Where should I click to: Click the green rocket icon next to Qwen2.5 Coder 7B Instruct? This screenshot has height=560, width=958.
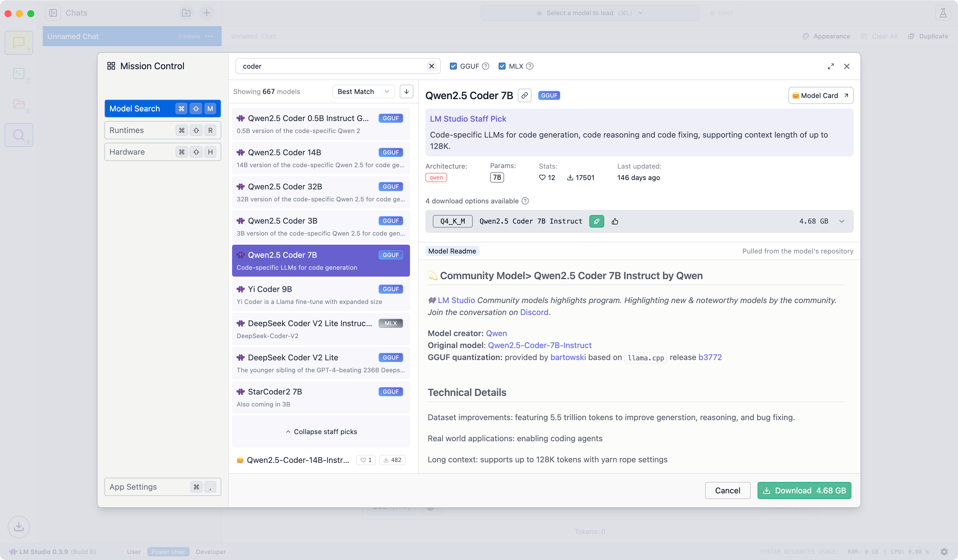(x=596, y=222)
